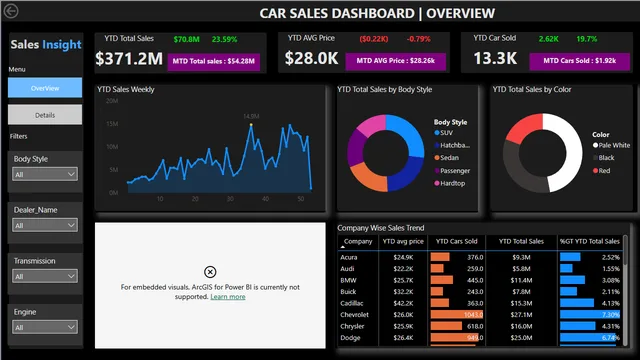Select the Audi row
This screenshot has height=360, width=640.
pyautogui.click(x=480, y=269)
